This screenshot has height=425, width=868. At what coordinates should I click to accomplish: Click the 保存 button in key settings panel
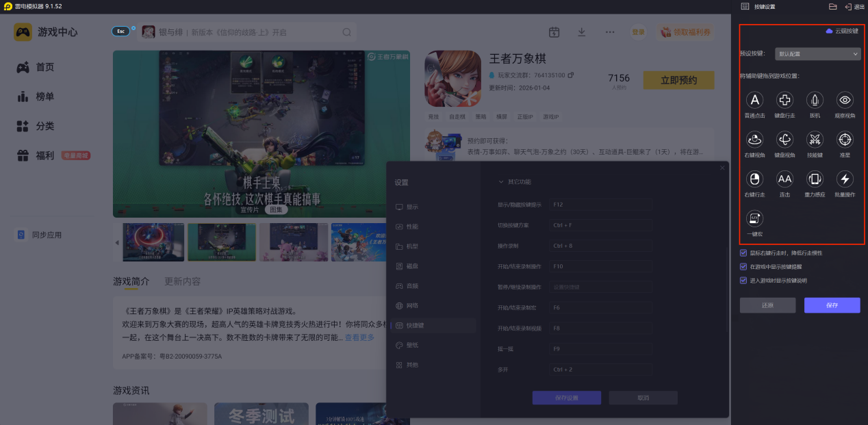[x=832, y=305]
